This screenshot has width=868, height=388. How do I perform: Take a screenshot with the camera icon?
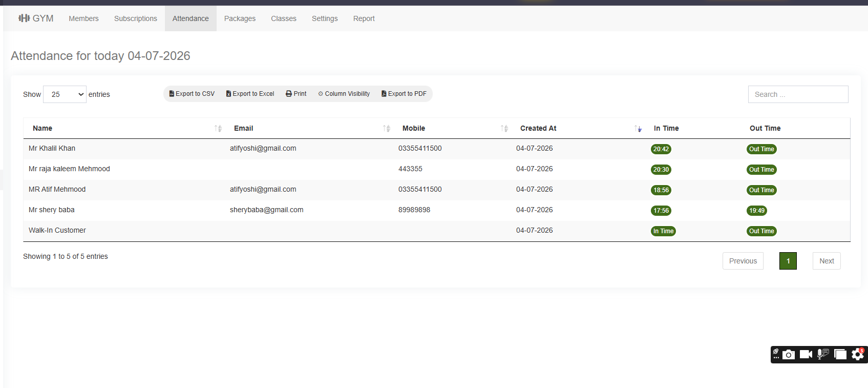pos(789,354)
